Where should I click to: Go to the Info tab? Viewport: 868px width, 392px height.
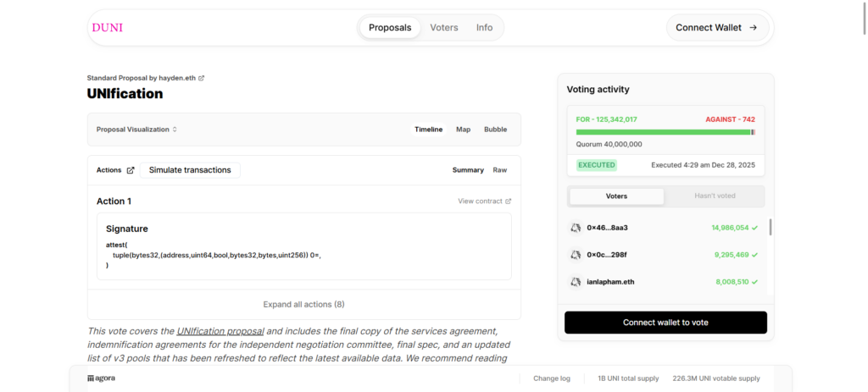point(484,28)
